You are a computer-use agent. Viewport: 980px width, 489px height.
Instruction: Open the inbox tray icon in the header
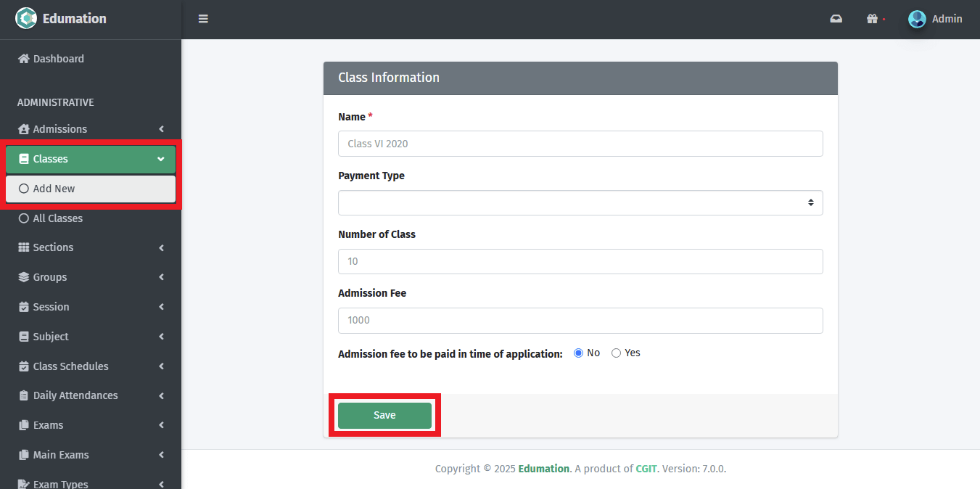[x=836, y=19]
